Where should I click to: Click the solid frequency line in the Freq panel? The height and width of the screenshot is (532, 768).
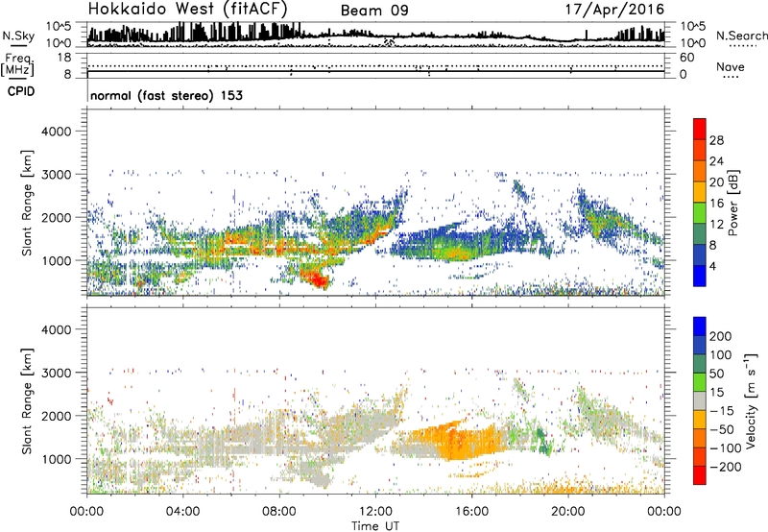[x=376, y=71]
